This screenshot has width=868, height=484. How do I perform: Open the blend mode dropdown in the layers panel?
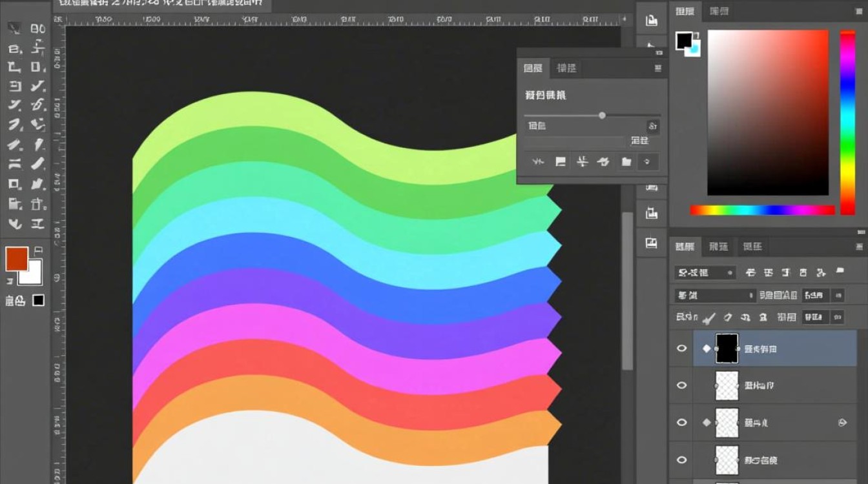(x=714, y=296)
